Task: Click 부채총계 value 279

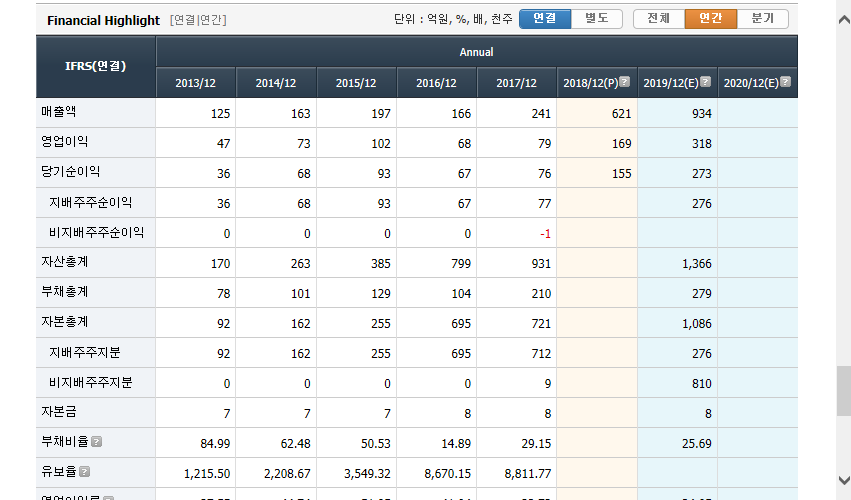Action: [702, 294]
